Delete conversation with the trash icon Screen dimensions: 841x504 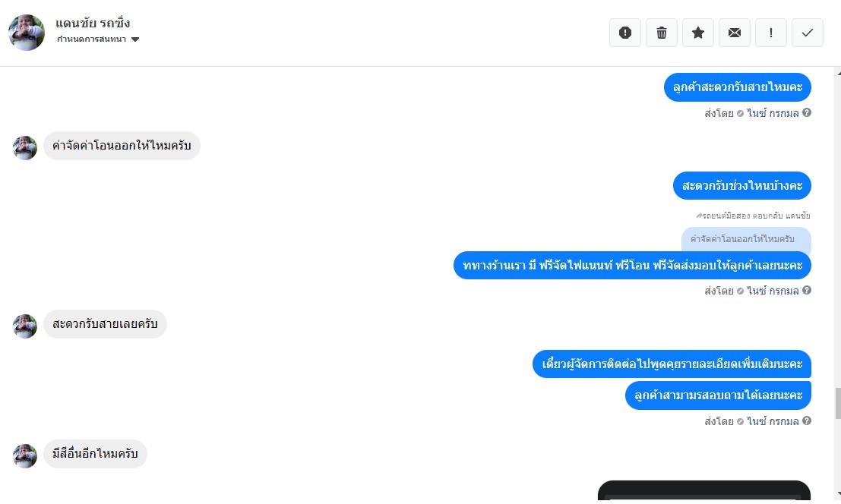click(661, 33)
